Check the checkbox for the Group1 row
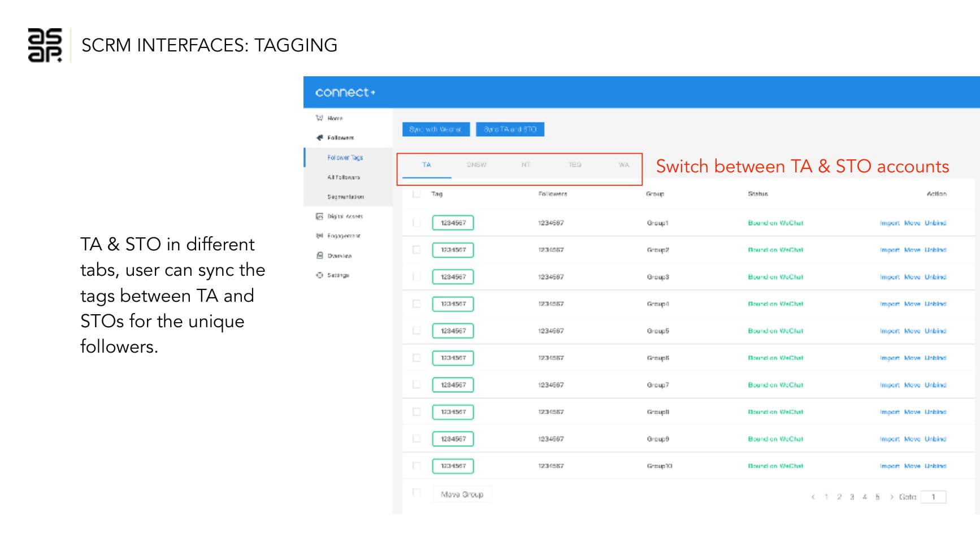 pos(417,223)
